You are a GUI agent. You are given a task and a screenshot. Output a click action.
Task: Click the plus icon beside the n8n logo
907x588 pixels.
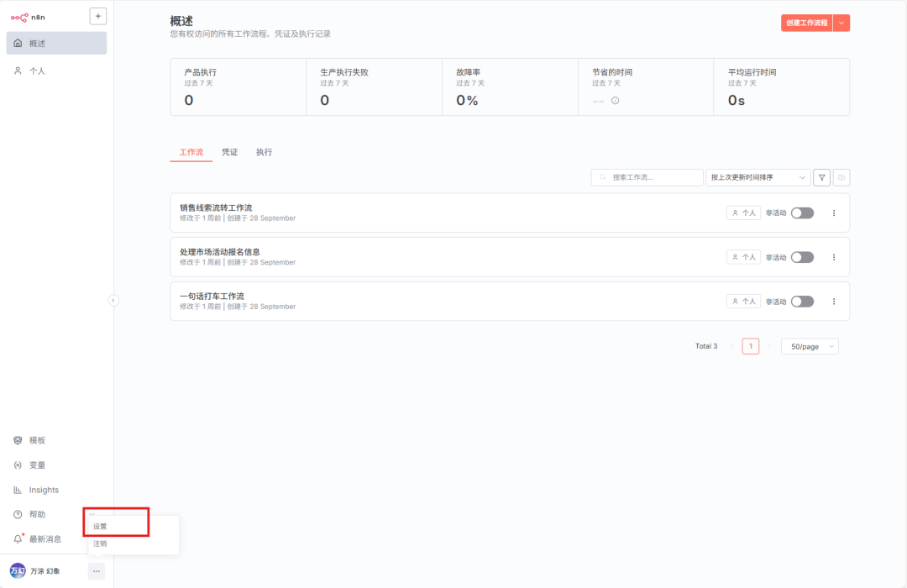tap(98, 16)
